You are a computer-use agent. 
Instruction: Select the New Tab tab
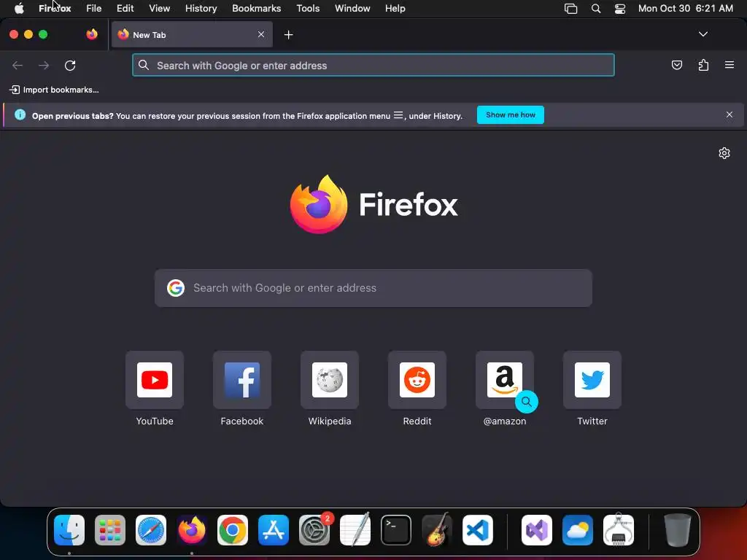(192, 34)
